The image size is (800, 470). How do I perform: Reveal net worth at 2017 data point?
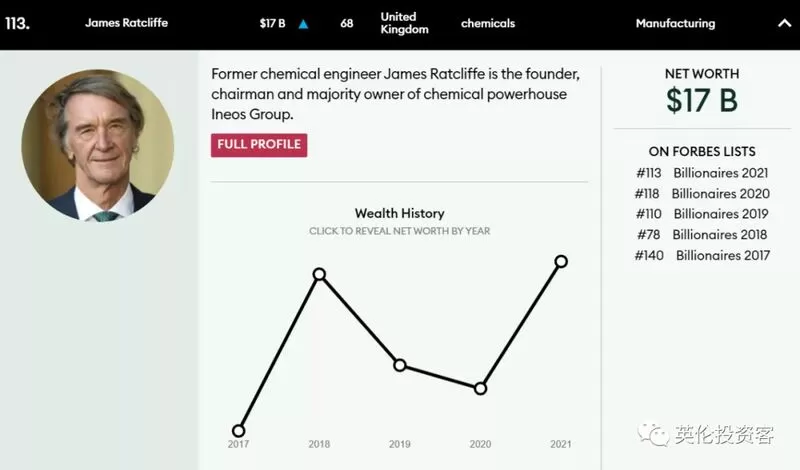point(238,431)
